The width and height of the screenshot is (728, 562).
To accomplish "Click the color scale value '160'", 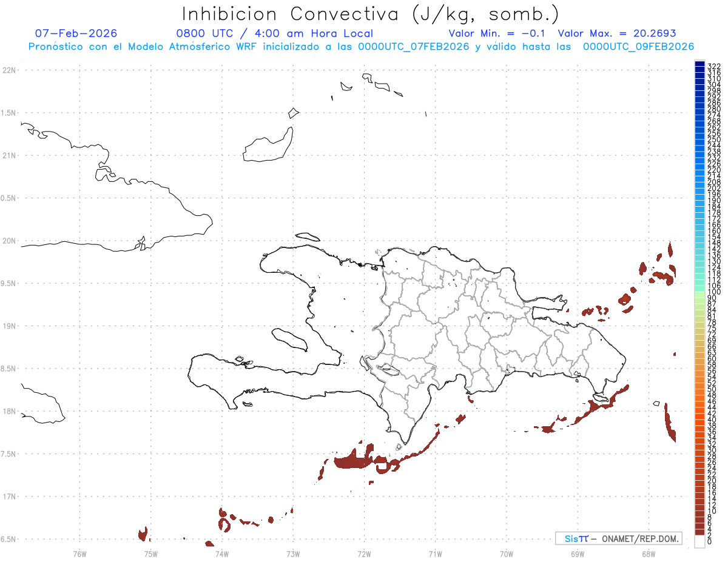I will (x=714, y=231).
